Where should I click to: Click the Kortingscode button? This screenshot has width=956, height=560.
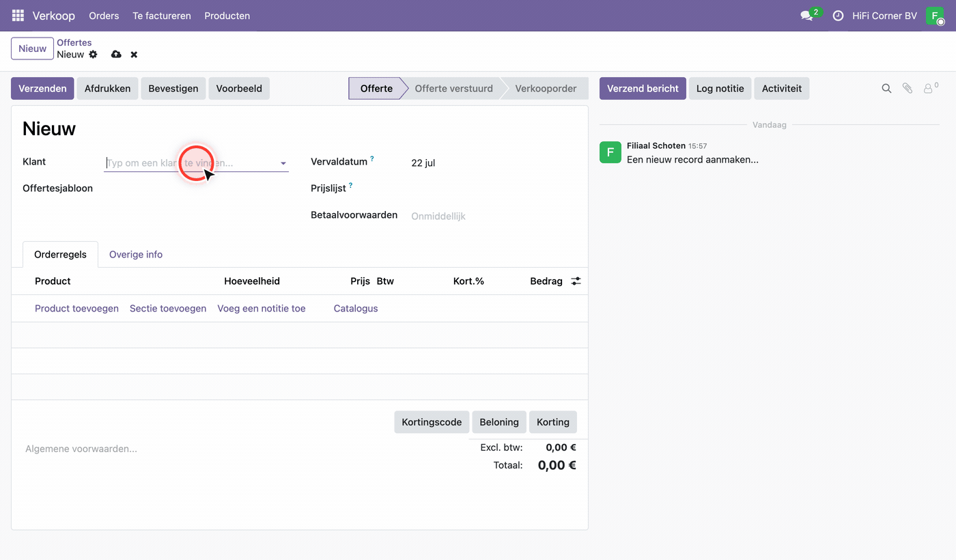[432, 422]
